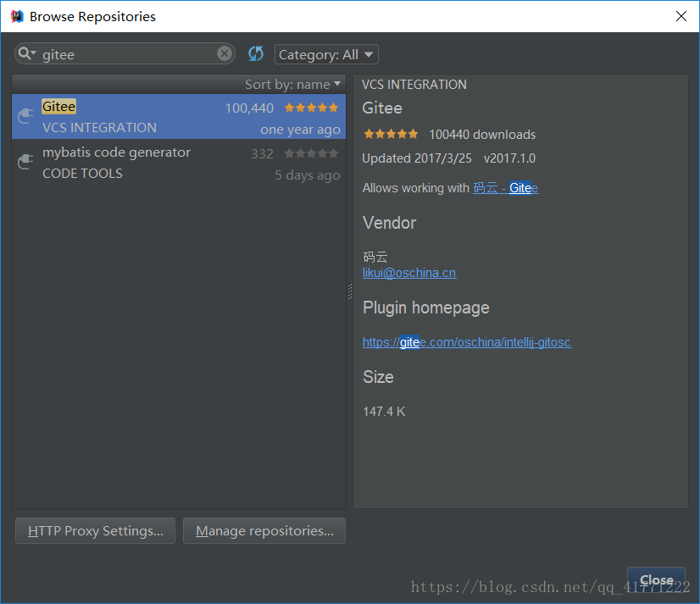Open the plugin homepage gitee.com link
Screen dimensions: 700x604
(x=467, y=342)
